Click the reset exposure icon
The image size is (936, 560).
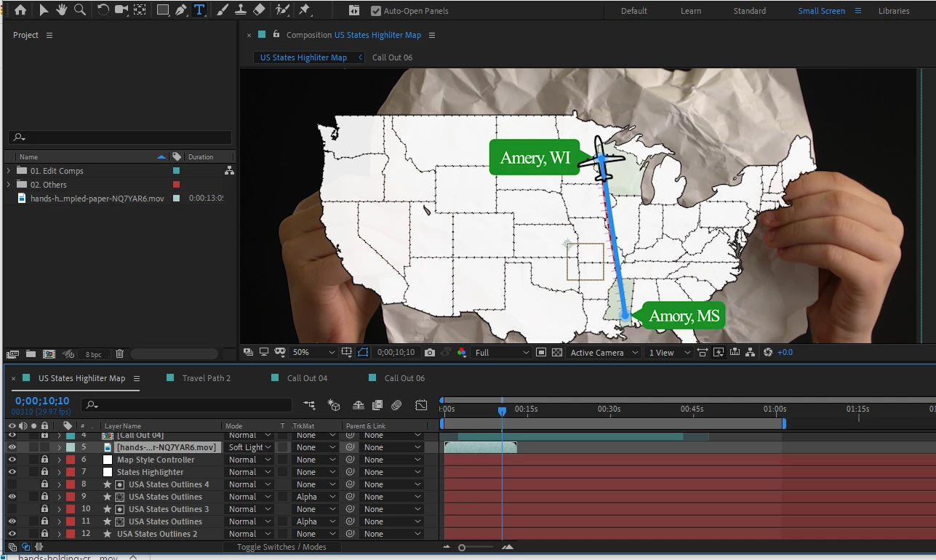[x=768, y=352]
